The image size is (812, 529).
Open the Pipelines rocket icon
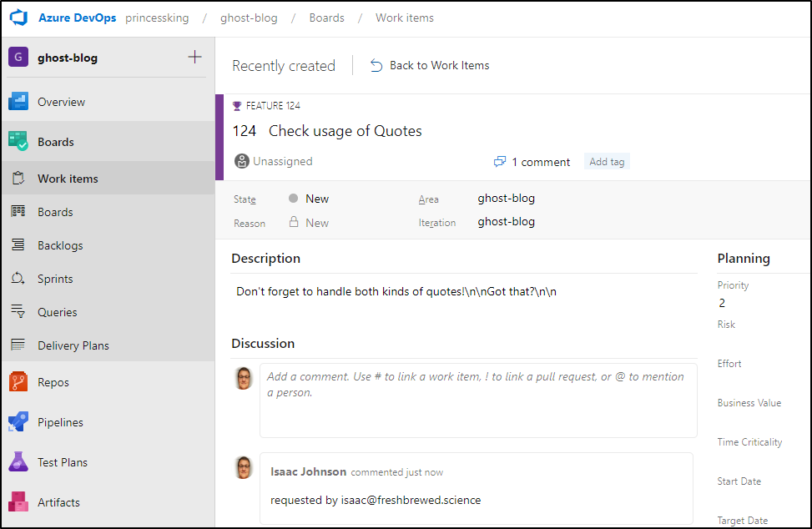[x=18, y=422]
